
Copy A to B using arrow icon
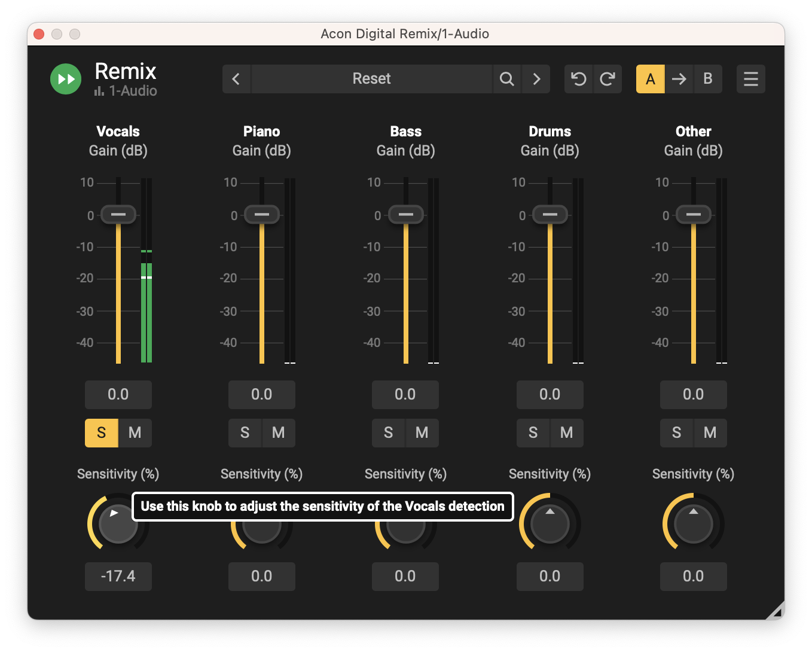tap(679, 79)
